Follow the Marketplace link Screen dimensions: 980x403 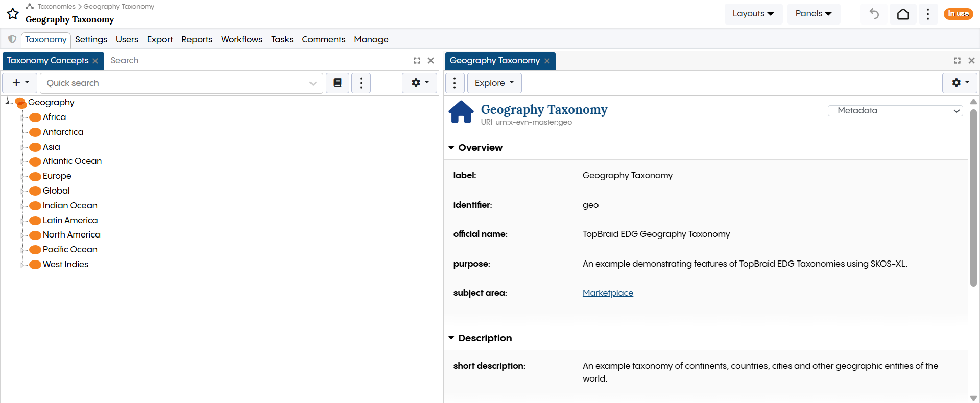pos(608,293)
